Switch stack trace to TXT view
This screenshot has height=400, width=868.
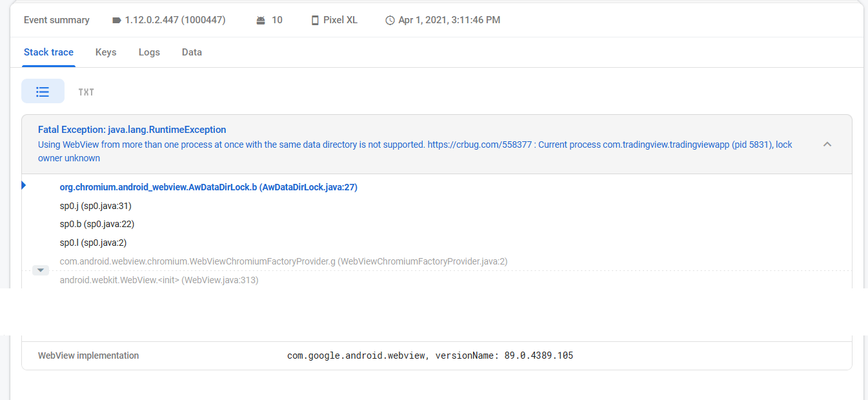pos(86,92)
